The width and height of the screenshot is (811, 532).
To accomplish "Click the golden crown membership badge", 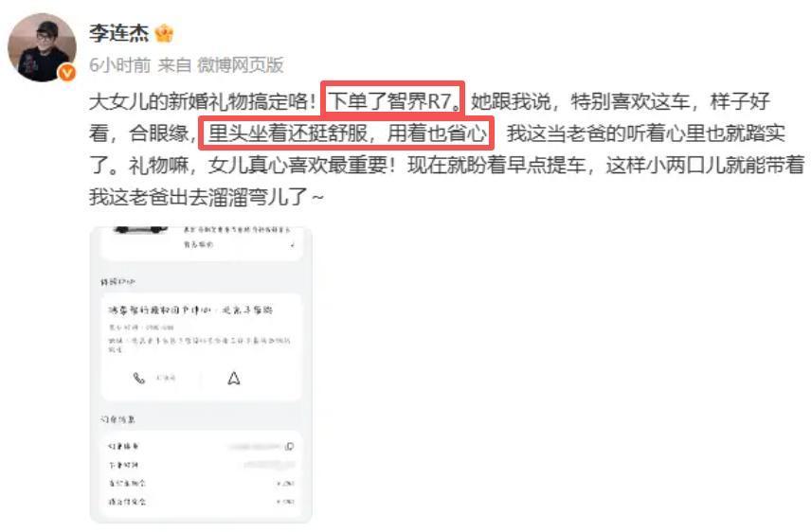I will click(164, 34).
